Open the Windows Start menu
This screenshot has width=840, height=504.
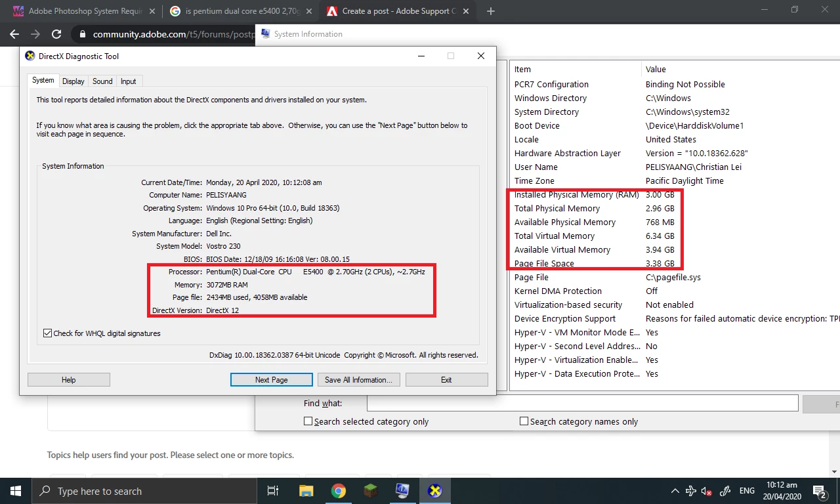tap(16, 491)
